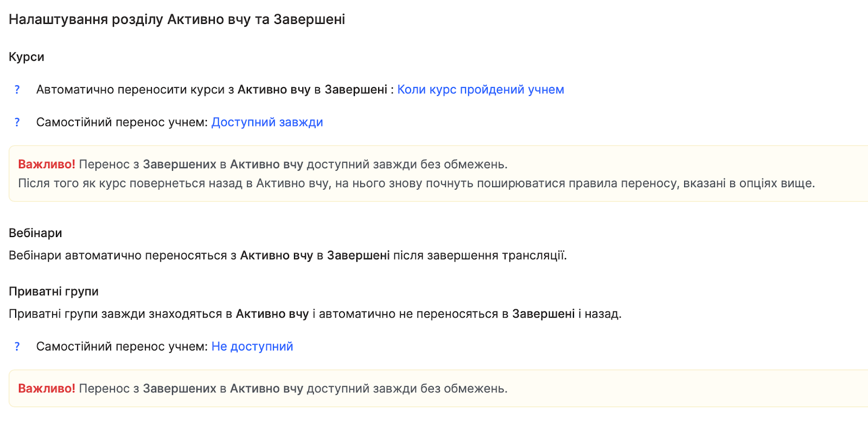Change the "Доступний завжди" setting value
The height and width of the screenshot is (427, 868).
coord(267,122)
